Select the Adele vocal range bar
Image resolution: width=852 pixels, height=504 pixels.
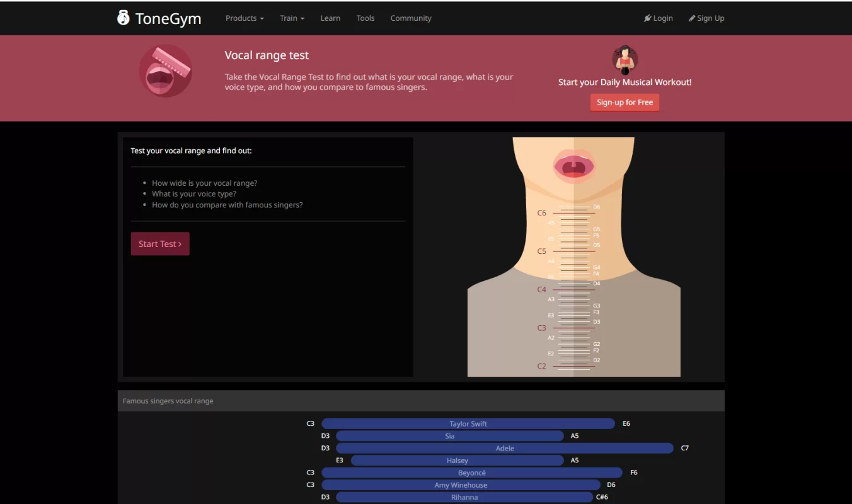[505, 449]
